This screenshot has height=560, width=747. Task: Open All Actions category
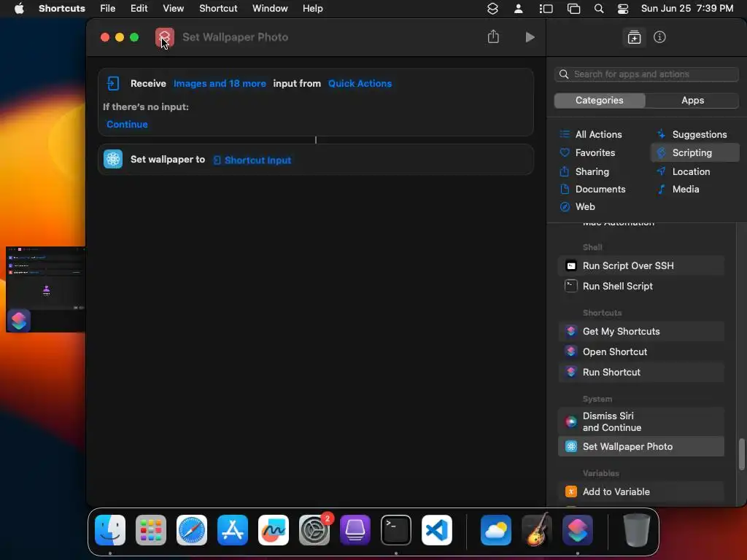tap(591, 134)
